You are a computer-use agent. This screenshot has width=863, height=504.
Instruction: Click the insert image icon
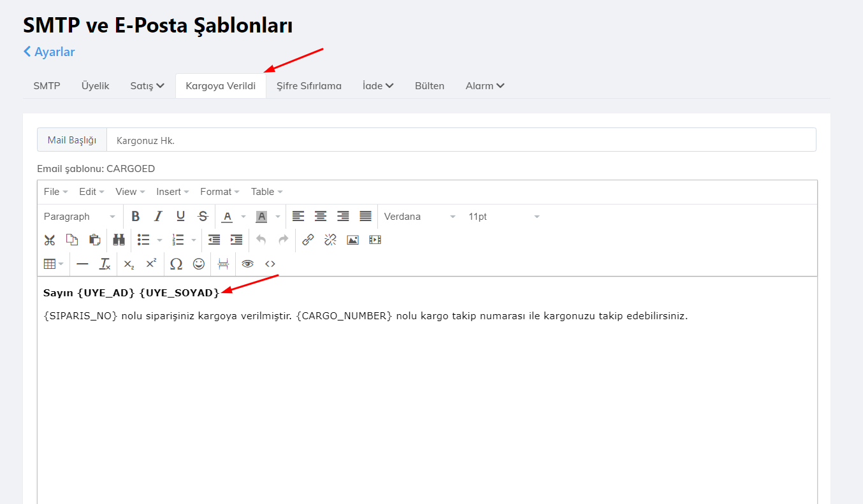coord(352,240)
